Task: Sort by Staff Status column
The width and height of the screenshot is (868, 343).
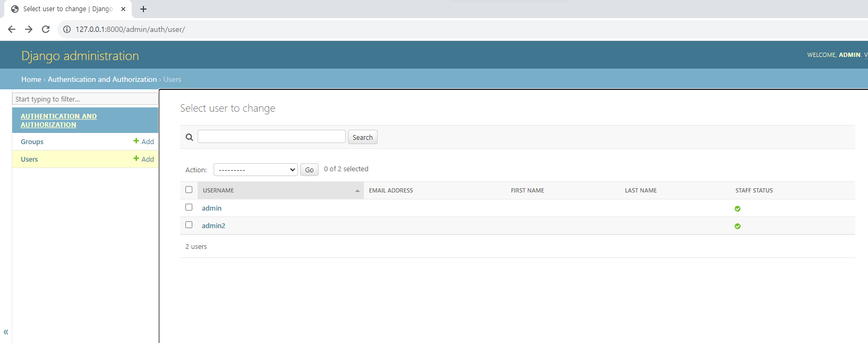Action: pyautogui.click(x=754, y=190)
